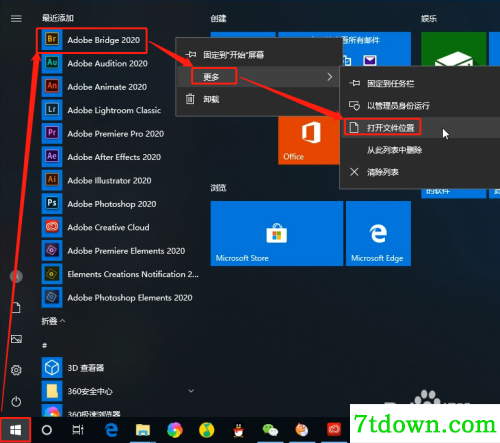Image resolution: width=500 pixels, height=443 pixels.
Task: Open the green Xbox tile under 娱乐
Action: (x=453, y=49)
